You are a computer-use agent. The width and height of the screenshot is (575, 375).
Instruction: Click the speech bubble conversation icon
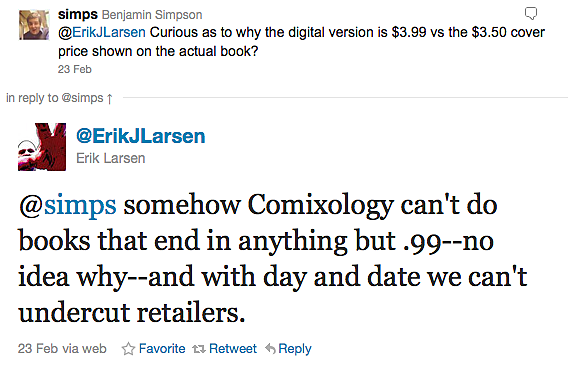click(531, 13)
